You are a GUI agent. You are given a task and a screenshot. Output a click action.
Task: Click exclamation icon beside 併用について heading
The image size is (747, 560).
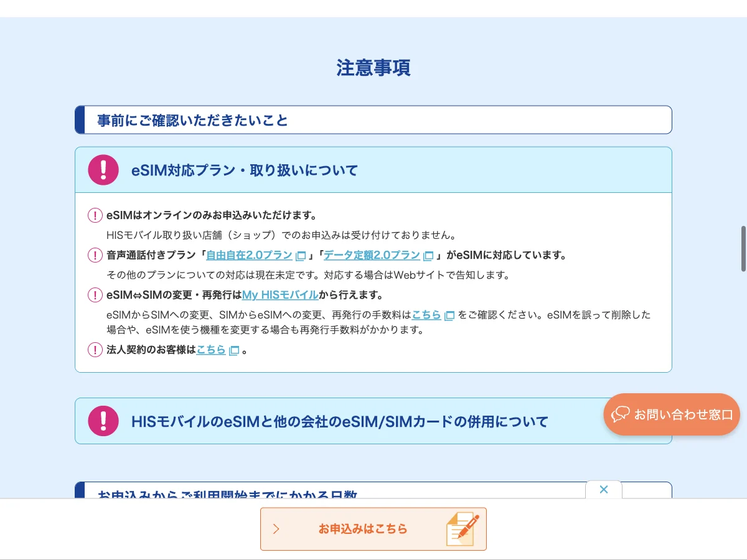(103, 421)
